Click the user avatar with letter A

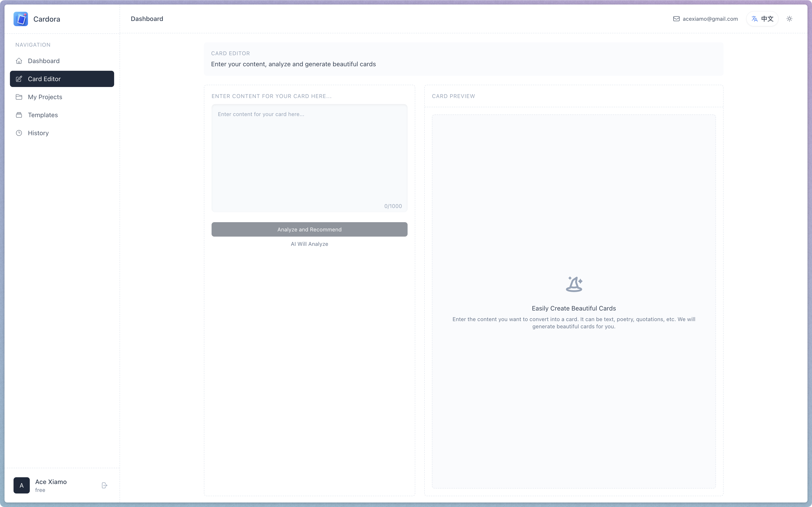pyautogui.click(x=21, y=485)
